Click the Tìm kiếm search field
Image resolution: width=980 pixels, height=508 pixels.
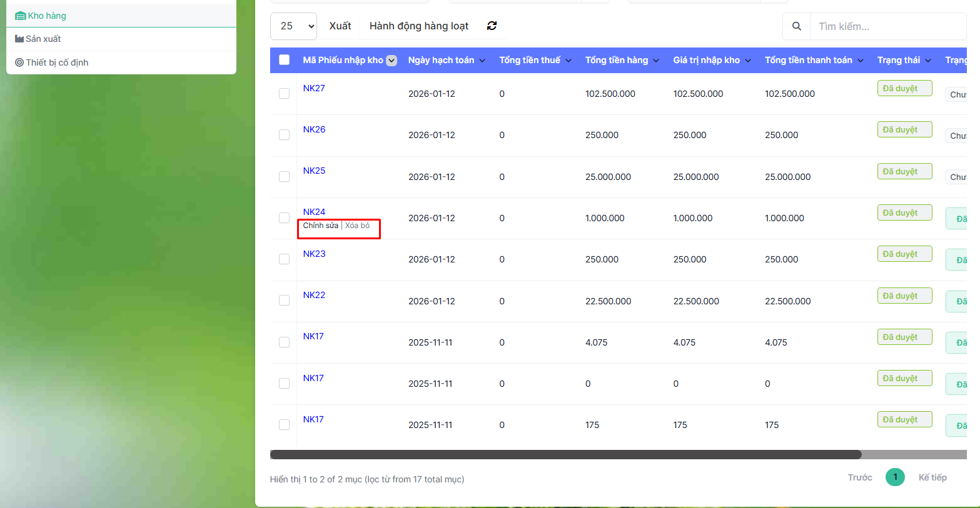[x=887, y=26]
